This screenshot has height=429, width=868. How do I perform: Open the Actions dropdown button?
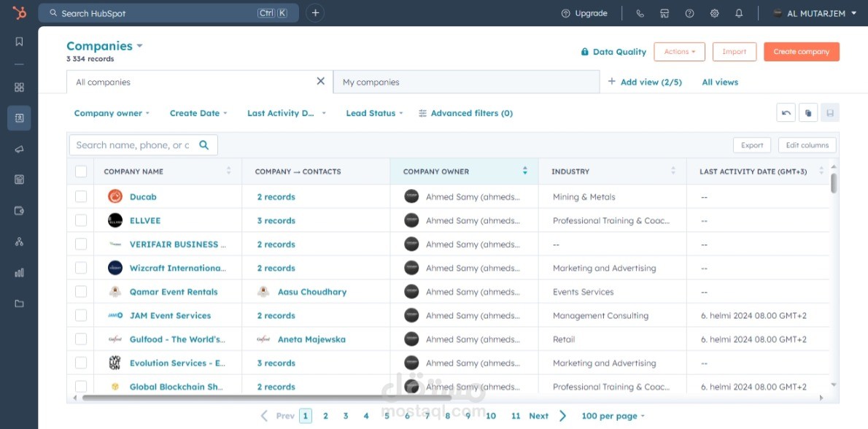(x=679, y=52)
